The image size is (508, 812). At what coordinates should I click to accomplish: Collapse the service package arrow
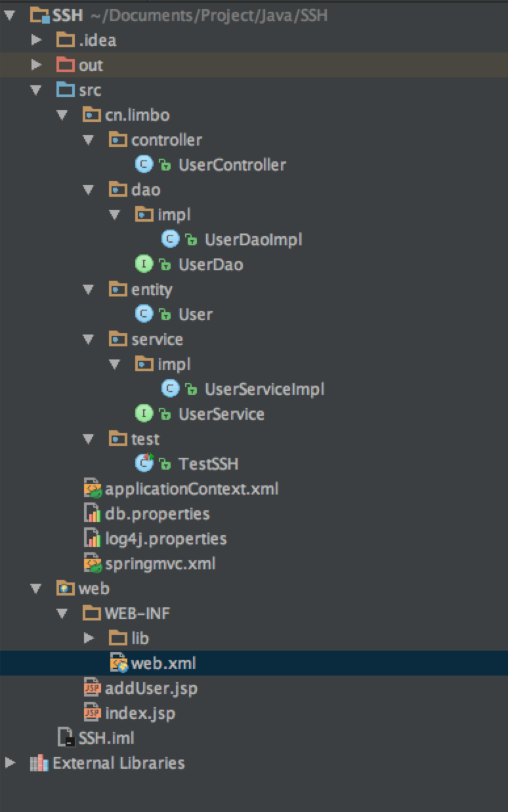point(89,339)
